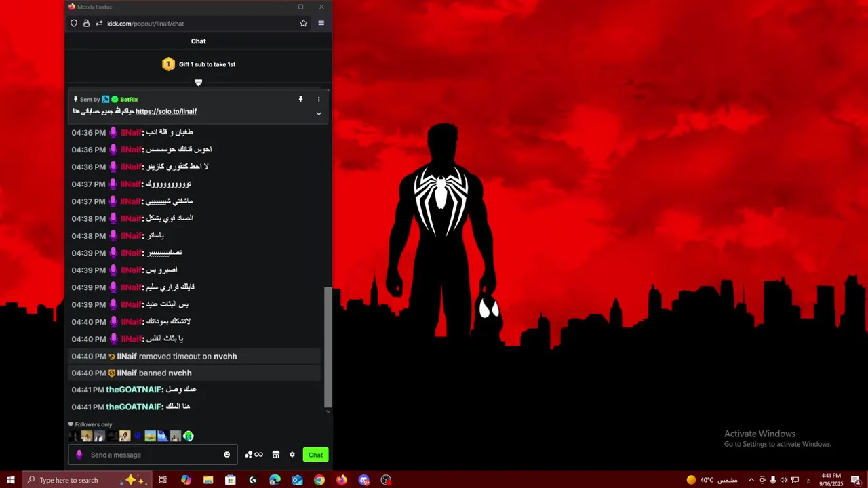Click llNaif name on 04:37 PM توووووك message
Screen dimensions: 868x488
131,184
